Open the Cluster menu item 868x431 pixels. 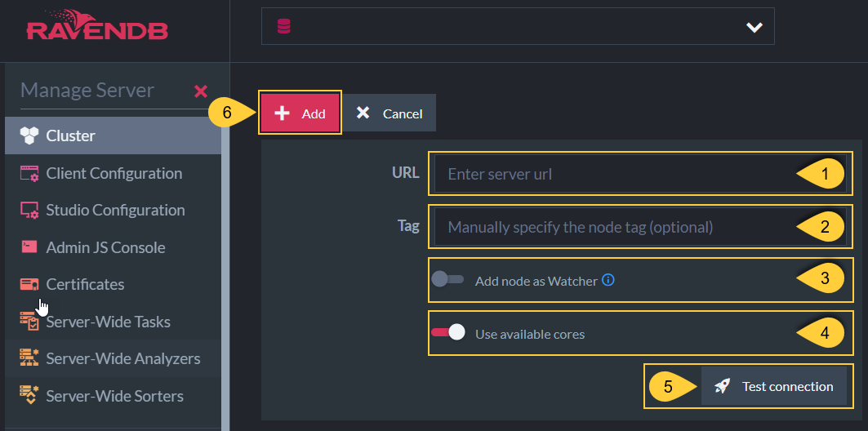click(x=113, y=136)
